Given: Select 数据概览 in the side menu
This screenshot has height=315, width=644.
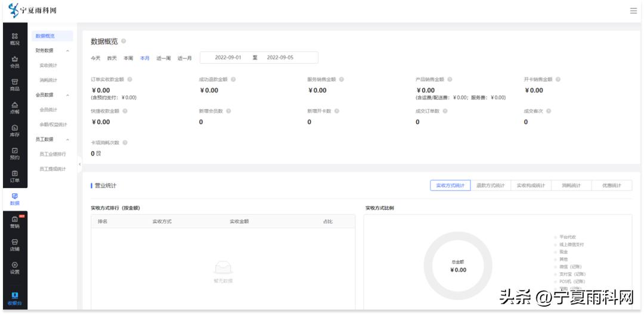Looking at the screenshot, I should pos(52,36).
